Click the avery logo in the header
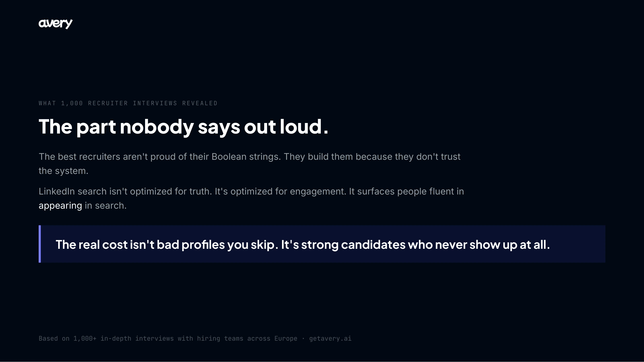 [x=56, y=24]
